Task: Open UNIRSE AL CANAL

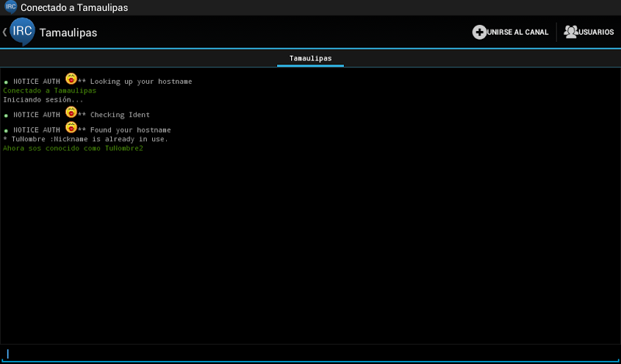Action: tap(511, 32)
